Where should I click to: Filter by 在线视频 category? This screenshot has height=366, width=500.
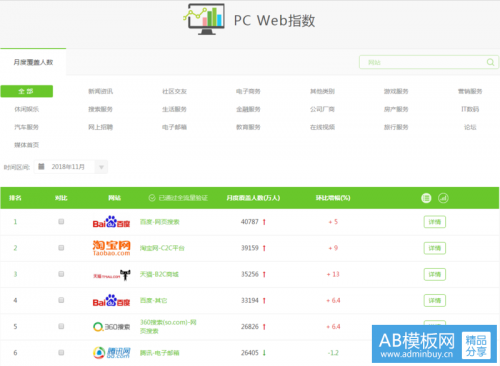pyautogui.click(x=322, y=127)
